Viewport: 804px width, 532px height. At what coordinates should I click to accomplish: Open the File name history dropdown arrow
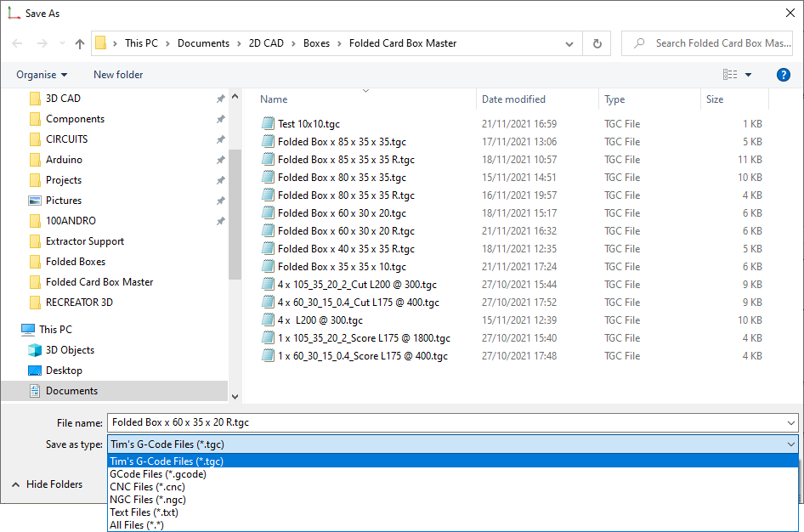tap(791, 423)
